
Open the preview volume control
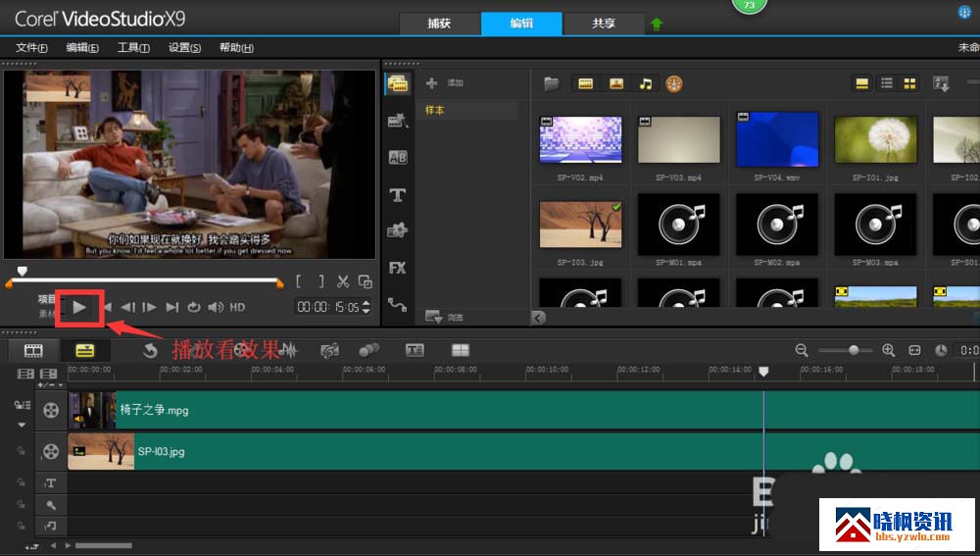coord(216,307)
